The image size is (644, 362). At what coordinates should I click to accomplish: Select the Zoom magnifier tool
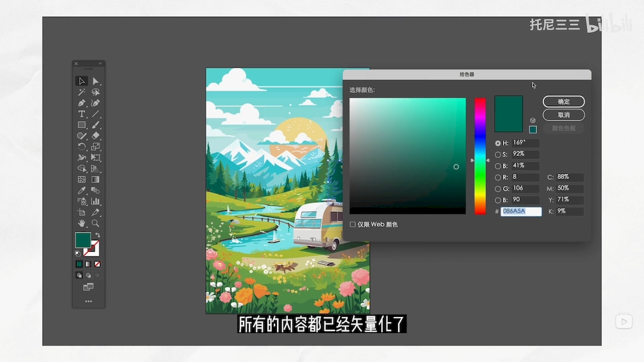tap(95, 224)
